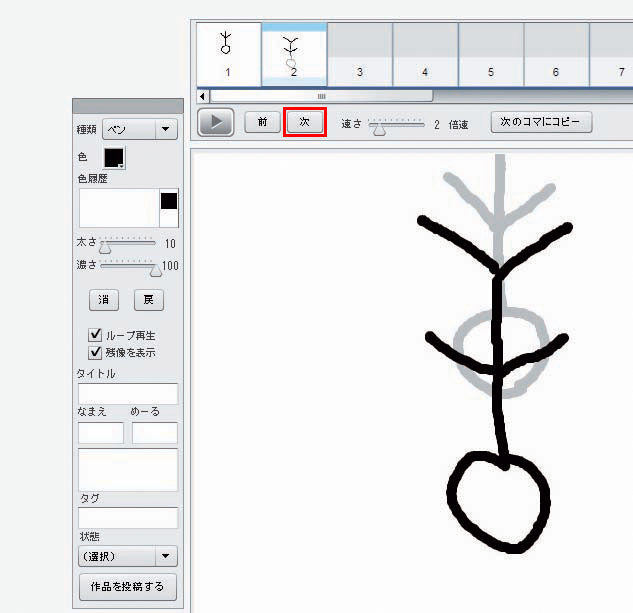This screenshot has width=633, height=613.
Task: Adjust the 濃さ opacity slider
Action: click(155, 271)
